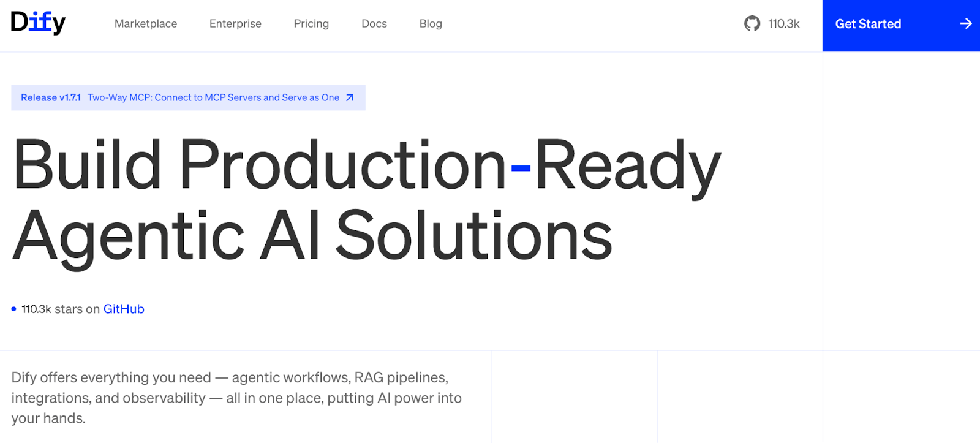Click the 110.3k star count in header
Screen dimensions: 980x443
coord(784,24)
